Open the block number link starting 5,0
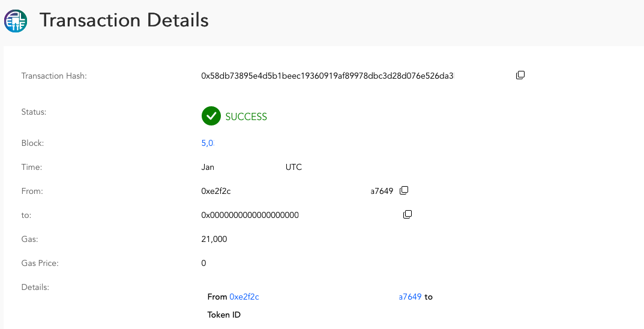This screenshot has width=644, height=329. click(x=208, y=143)
